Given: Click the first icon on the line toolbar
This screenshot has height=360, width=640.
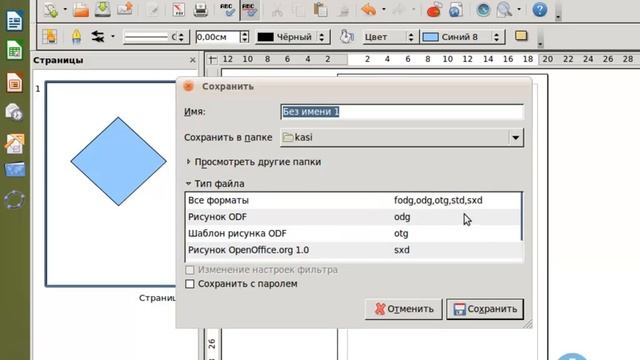Looking at the screenshot, I should (x=49, y=37).
